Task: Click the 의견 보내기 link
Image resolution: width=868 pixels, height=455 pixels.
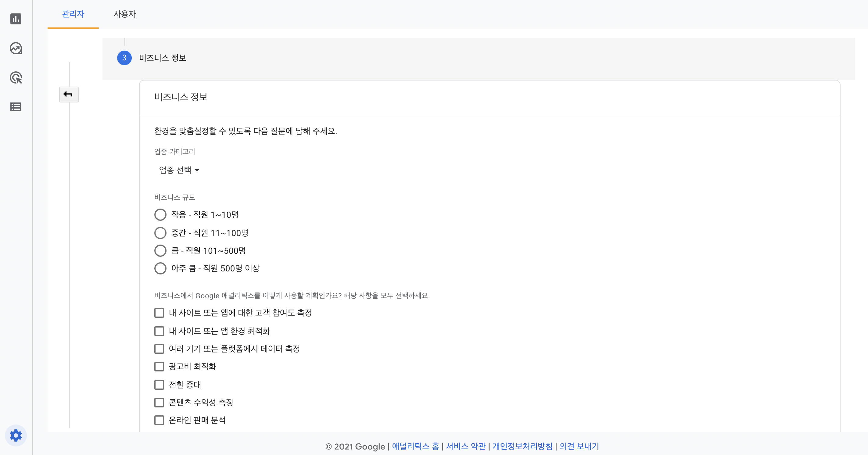Action: [x=579, y=446]
